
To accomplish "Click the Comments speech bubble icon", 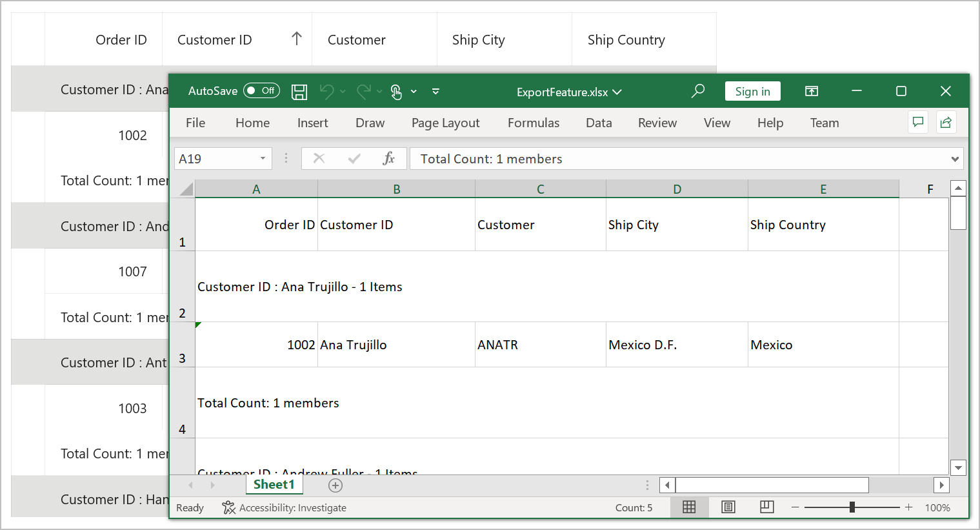I will (x=918, y=122).
